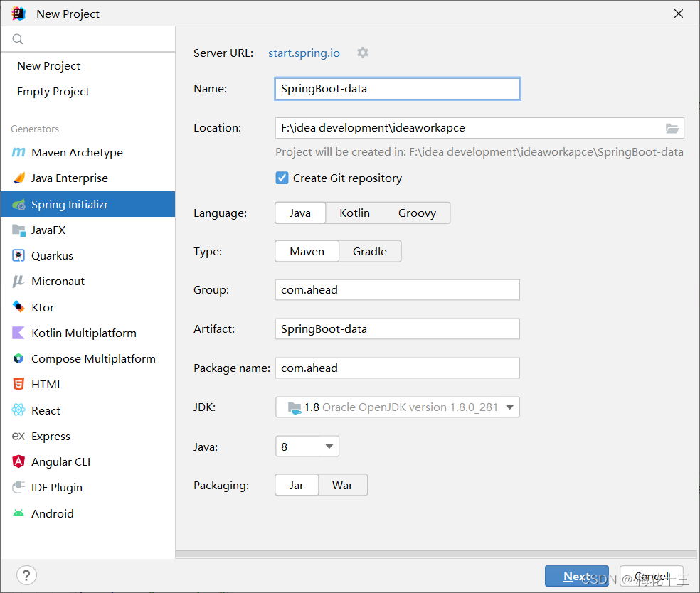Open Compose Multiplatform generator
700x593 pixels.
click(x=88, y=359)
